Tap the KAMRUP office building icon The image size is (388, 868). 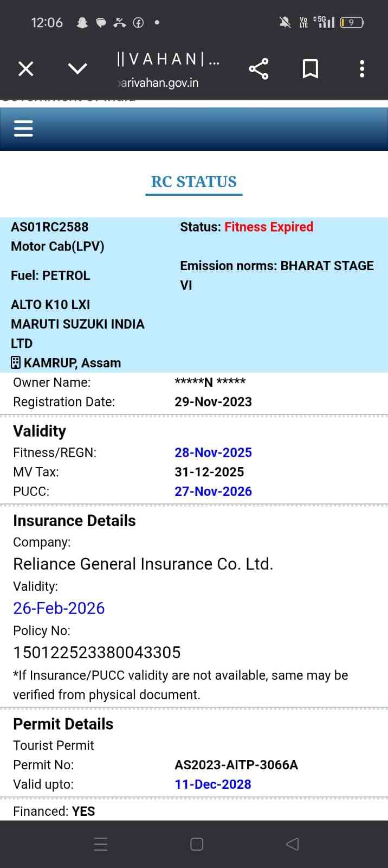click(x=16, y=362)
